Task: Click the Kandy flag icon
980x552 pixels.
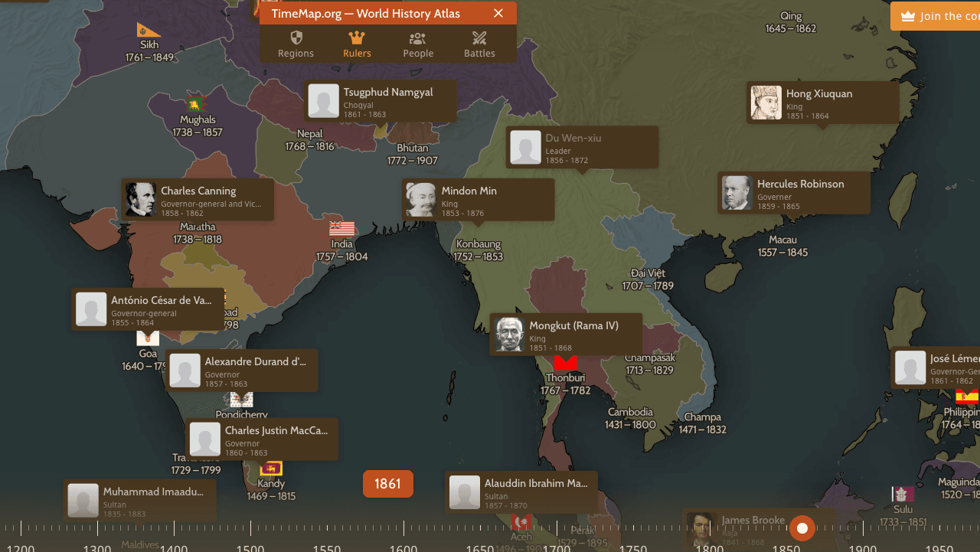Action: pyautogui.click(x=270, y=468)
